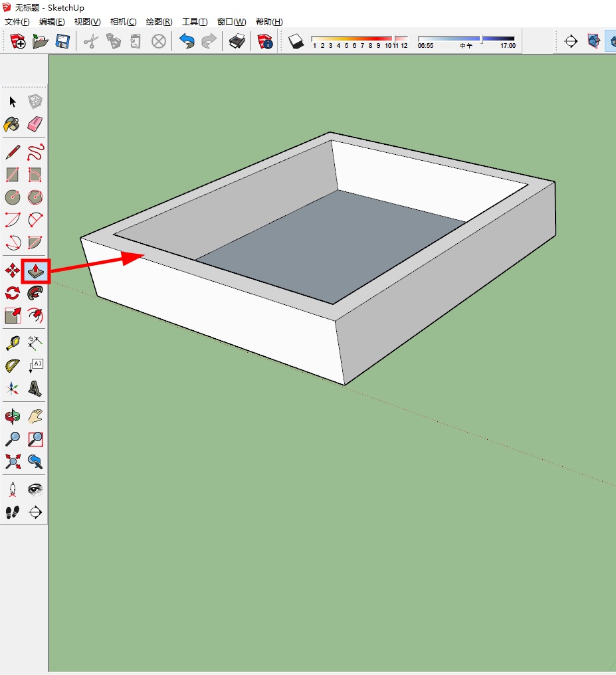
Task: Choose the Follow Me tool
Action: point(35,293)
